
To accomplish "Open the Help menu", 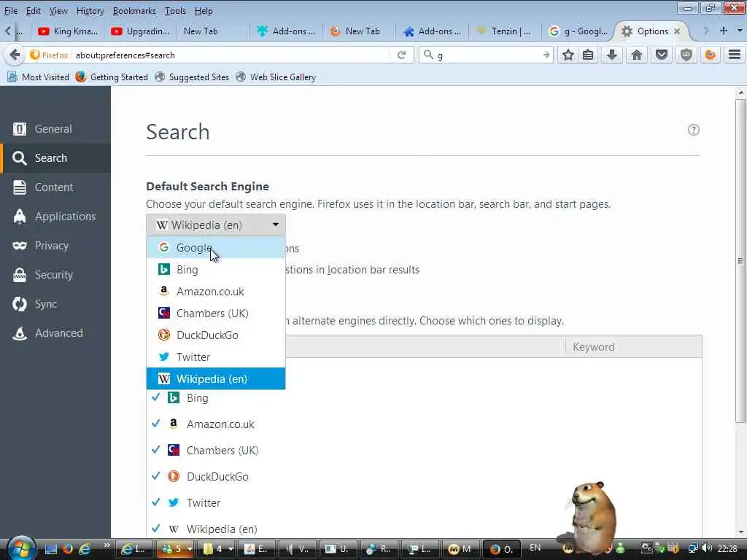I will (x=204, y=10).
